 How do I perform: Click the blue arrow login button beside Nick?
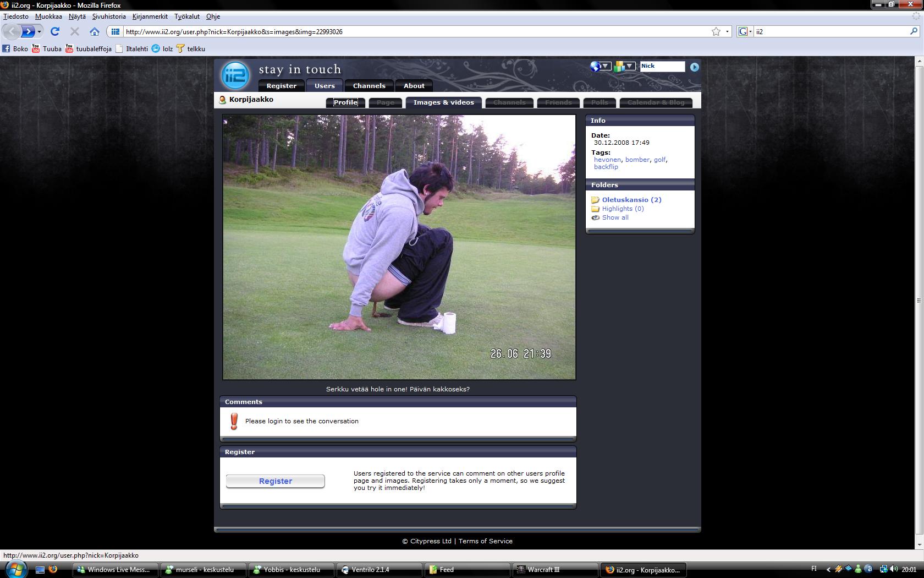[x=694, y=67]
